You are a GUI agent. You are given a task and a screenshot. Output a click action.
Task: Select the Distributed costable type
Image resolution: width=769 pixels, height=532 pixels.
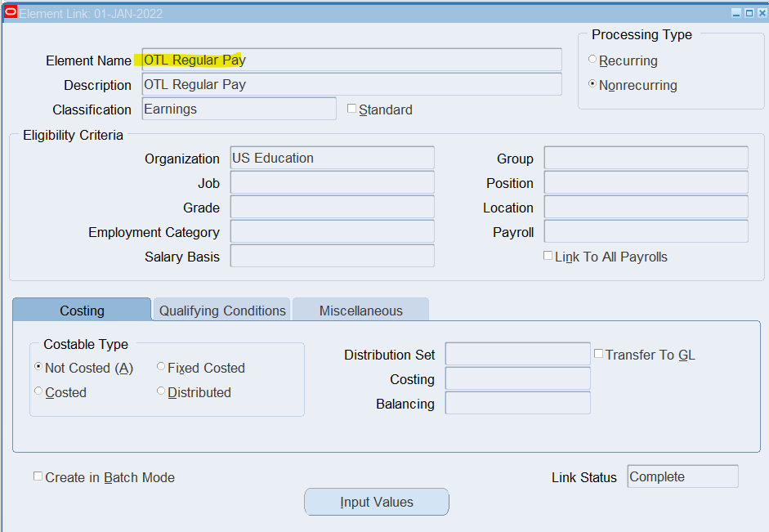(x=161, y=391)
